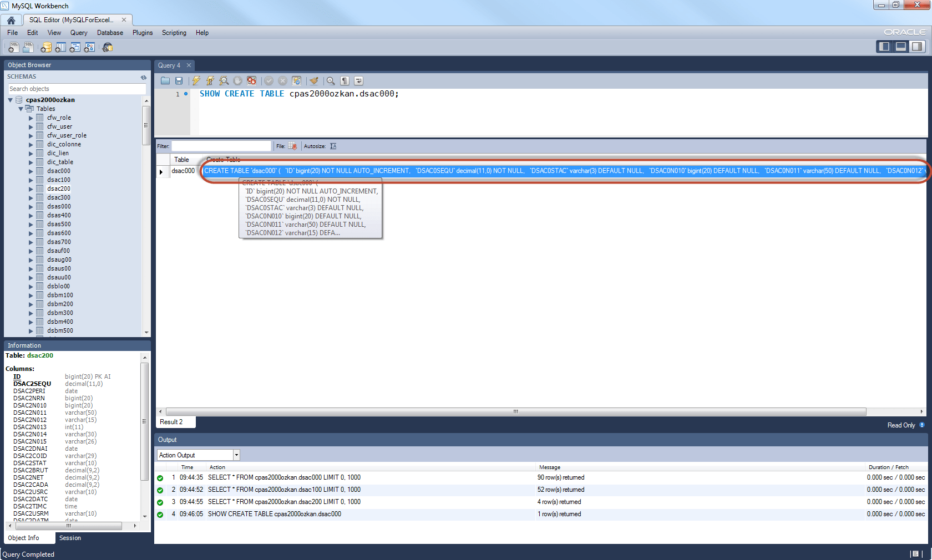
Task: Select the dsbm500 table in tree
Action: tap(60, 331)
